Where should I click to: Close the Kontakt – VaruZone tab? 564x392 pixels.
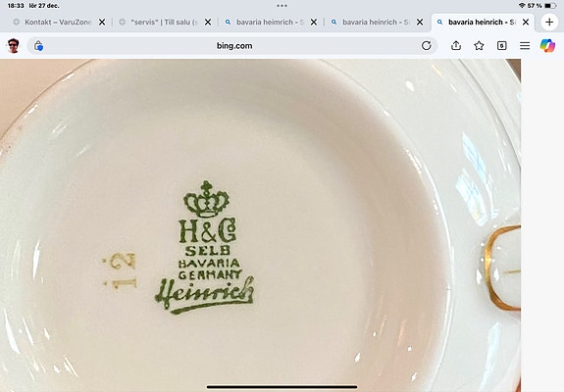click(x=102, y=22)
